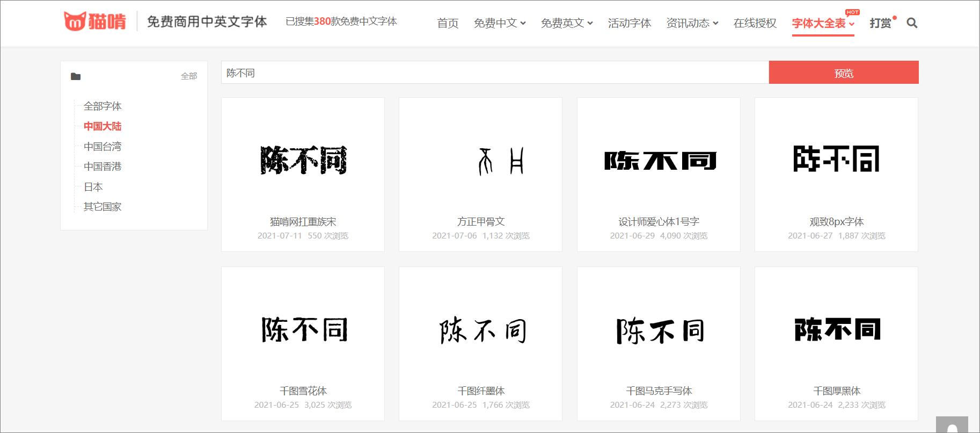This screenshot has width=980, height=433.
Task: Open 千图厚黑体 font preview image
Action: click(x=837, y=329)
